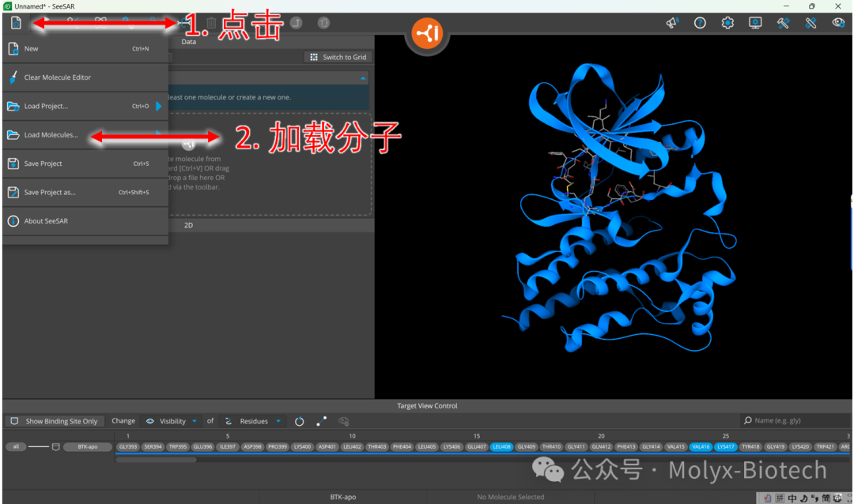
Task: Switch to the 2D tab
Action: tap(188, 225)
